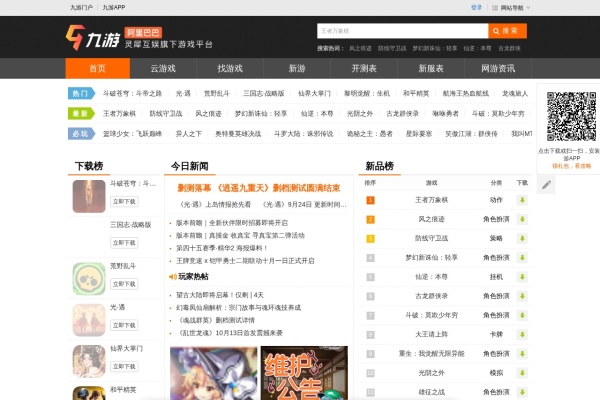
Task: Click green download arrow for 防线守卫战 row
Action: point(522,238)
